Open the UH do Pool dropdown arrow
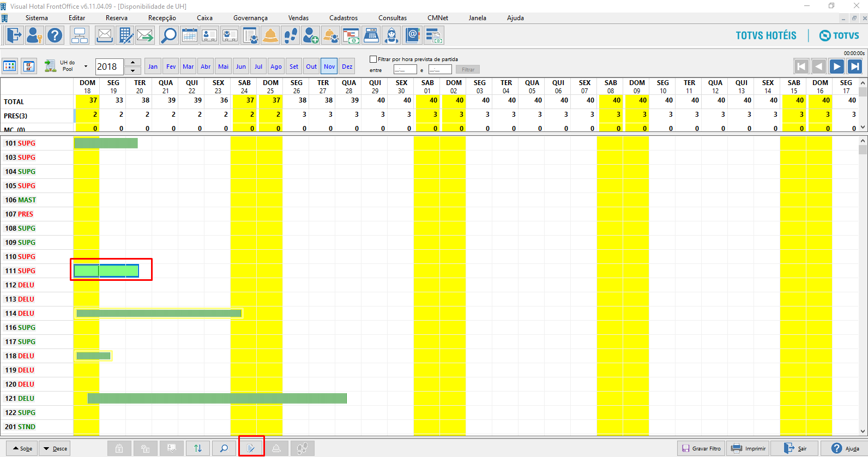The image size is (868, 457). 86,67
